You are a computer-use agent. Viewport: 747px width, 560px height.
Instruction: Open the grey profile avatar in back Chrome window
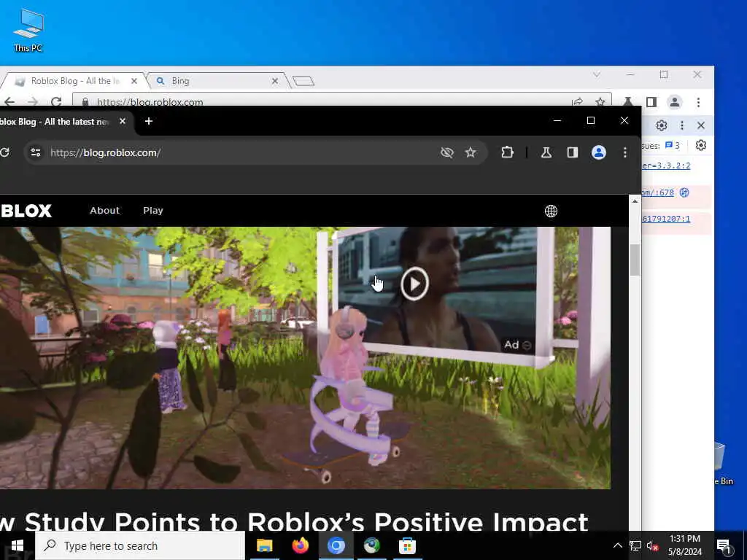(675, 102)
